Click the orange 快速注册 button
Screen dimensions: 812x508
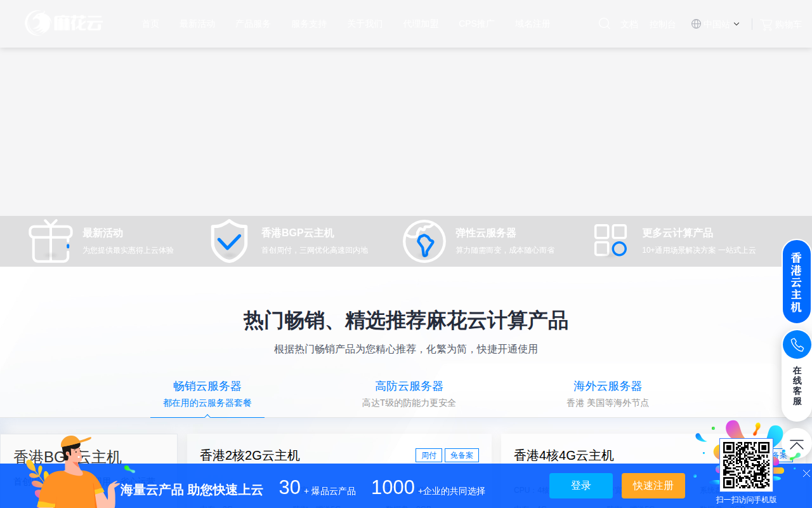click(x=653, y=486)
